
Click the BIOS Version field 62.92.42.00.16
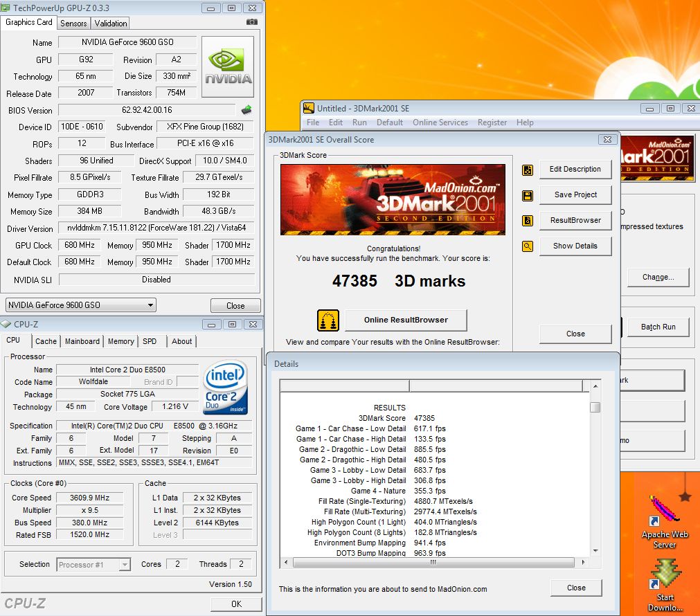147,110
